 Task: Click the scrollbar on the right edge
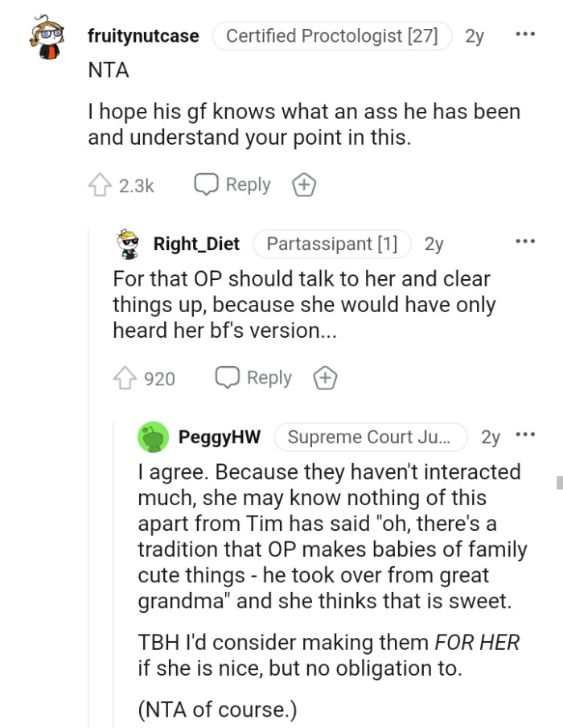559,483
